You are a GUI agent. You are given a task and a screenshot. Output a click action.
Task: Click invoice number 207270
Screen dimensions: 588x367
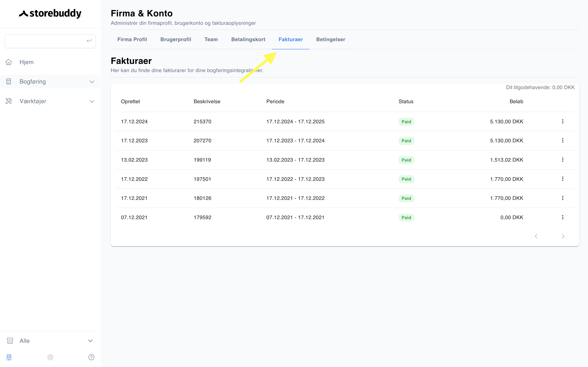click(203, 140)
